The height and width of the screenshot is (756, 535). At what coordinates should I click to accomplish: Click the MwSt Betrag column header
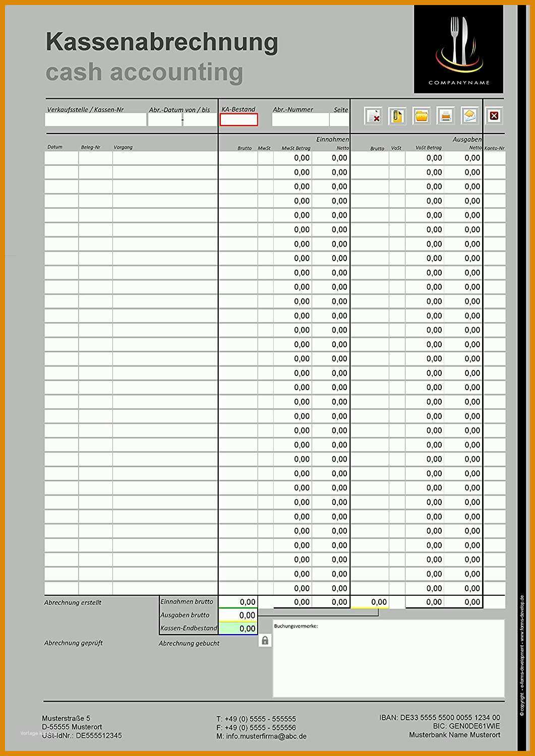click(x=296, y=148)
